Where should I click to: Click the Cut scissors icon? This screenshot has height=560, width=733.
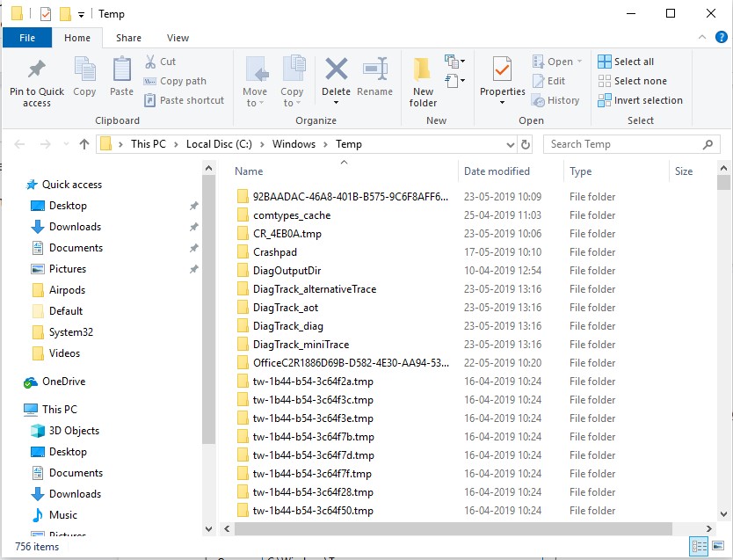[x=150, y=62]
